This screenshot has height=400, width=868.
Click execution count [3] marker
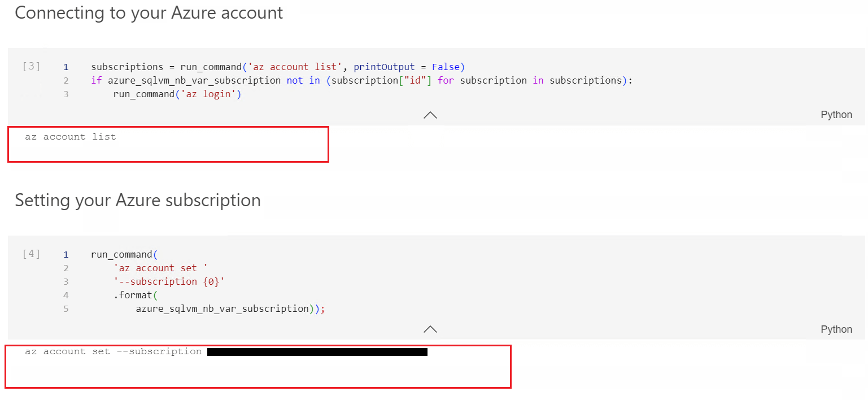coord(32,66)
